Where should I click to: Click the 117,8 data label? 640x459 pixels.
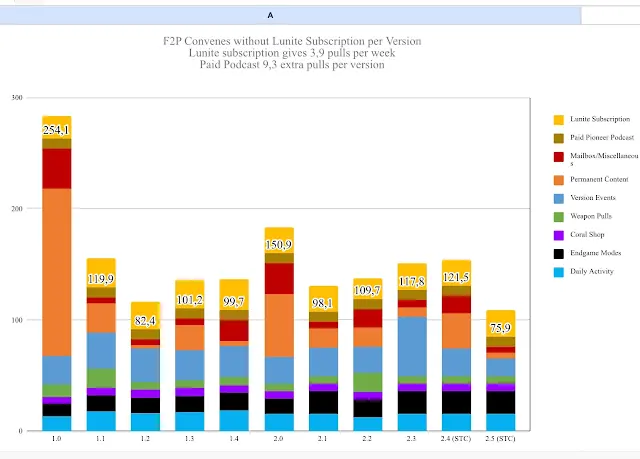[x=411, y=282]
